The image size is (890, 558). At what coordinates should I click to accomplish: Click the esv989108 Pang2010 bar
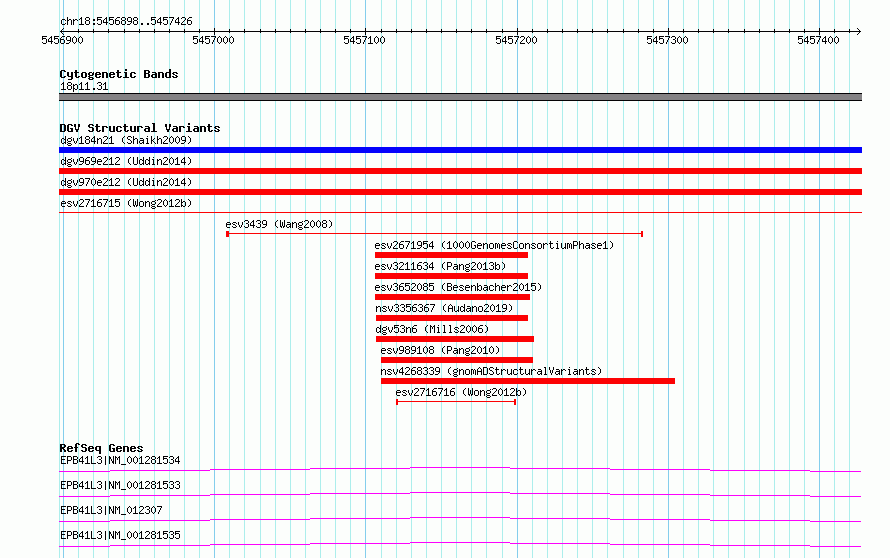[x=457, y=360]
